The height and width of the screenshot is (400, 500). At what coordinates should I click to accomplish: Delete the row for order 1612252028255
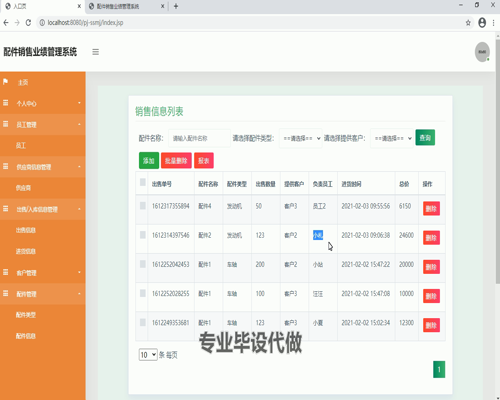431,296
